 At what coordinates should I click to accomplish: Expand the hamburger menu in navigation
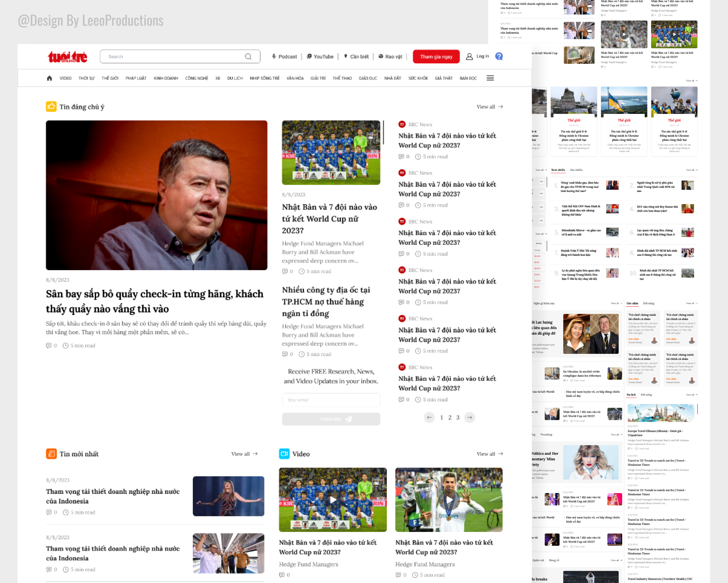(x=490, y=78)
